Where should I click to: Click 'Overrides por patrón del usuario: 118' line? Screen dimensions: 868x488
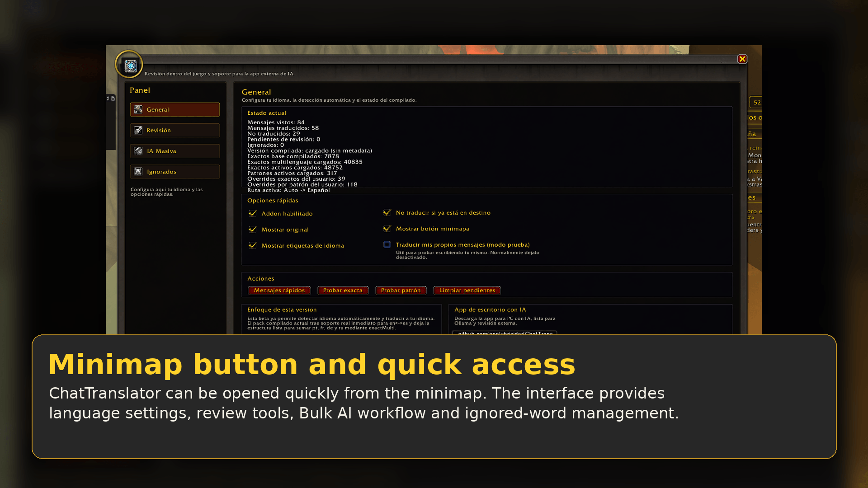(302, 184)
